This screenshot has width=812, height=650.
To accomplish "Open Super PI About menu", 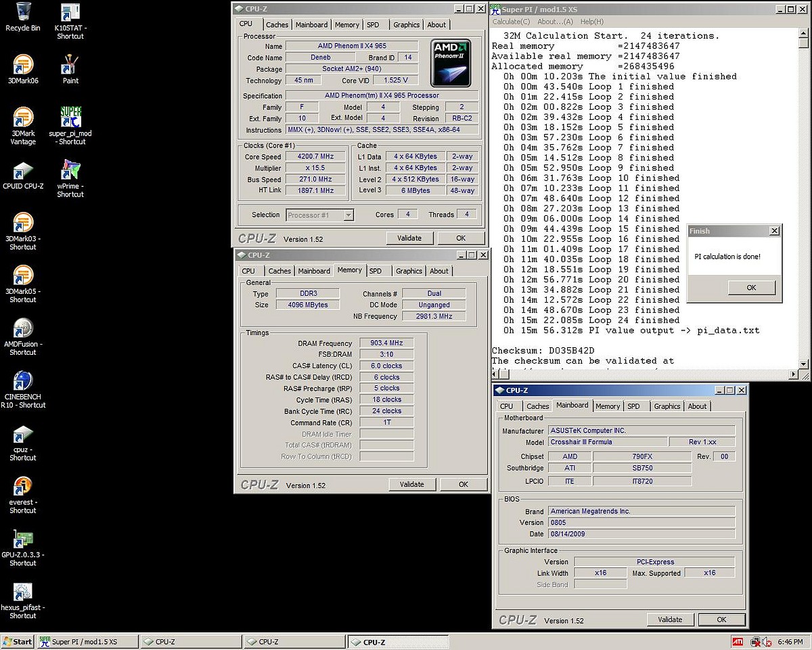I will [x=555, y=22].
